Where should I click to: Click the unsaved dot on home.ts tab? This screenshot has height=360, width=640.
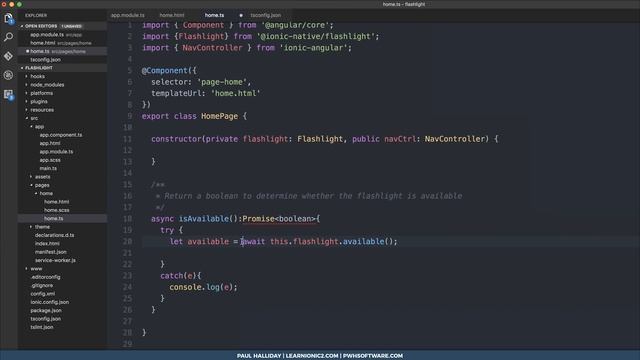241,15
